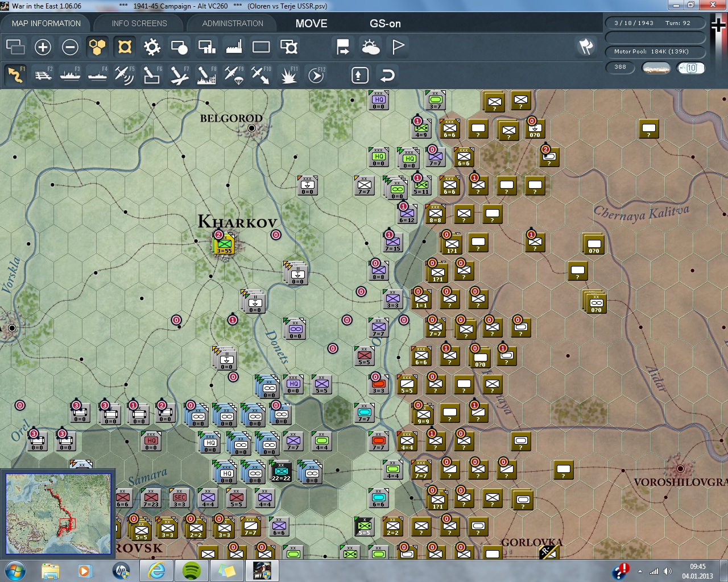Click the factory icon in toolbar
The width and height of the screenshot is (728, 582).
[234, 47]
